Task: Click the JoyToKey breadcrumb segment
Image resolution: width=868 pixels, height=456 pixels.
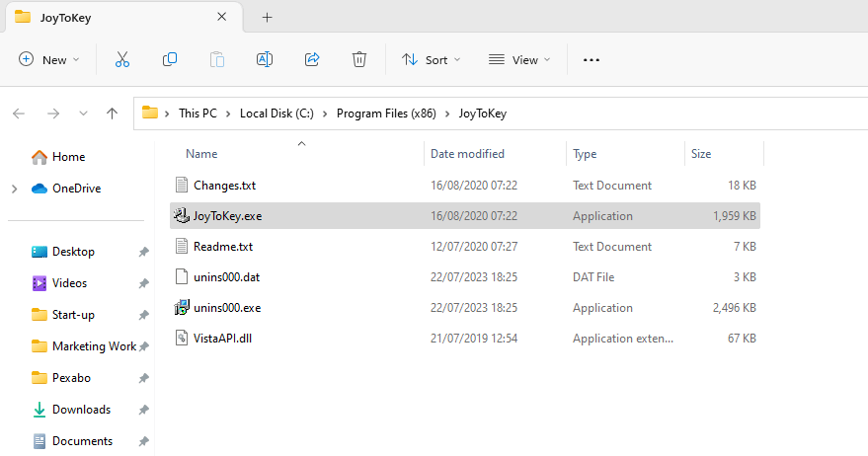Action: pos(483,114)
